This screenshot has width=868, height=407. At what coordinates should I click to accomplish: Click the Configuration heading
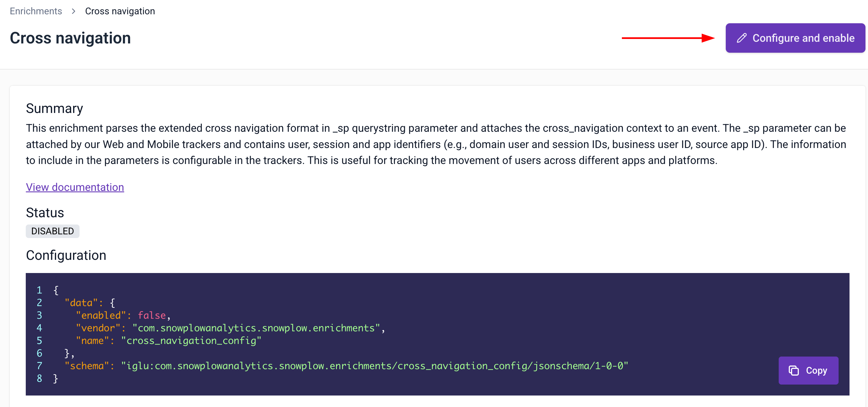(66, 256)
